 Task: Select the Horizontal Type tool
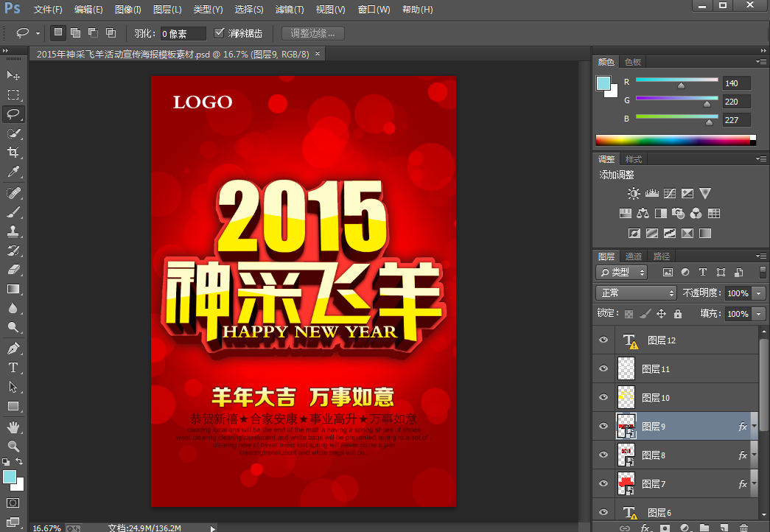click(13, 368)
